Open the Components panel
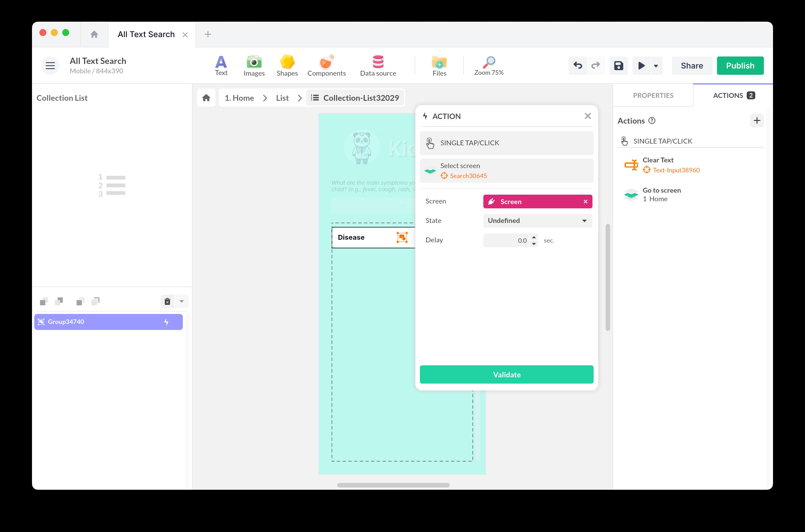The height and width of the screenshot is (532, 805). [326, 65]
